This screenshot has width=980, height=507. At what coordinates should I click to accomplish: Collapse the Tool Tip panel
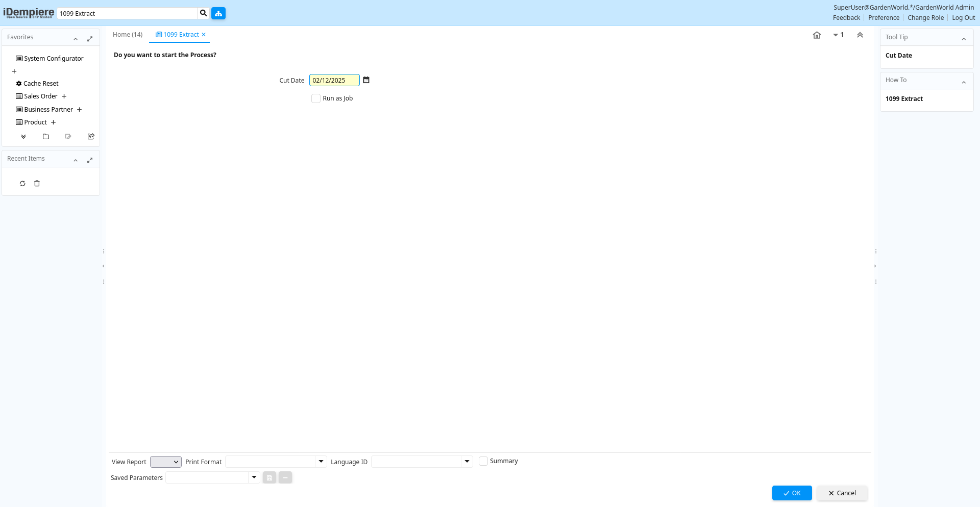[x=964, y=39]
